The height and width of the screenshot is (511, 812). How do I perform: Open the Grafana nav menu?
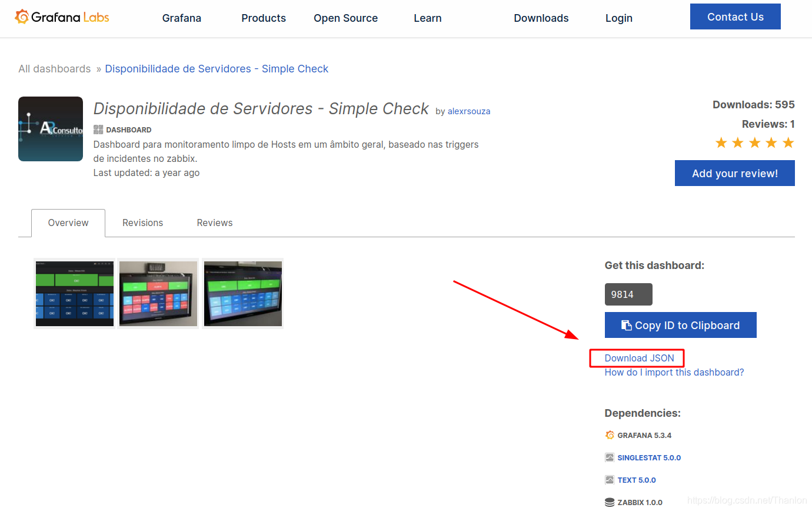(x=182, y=18)
